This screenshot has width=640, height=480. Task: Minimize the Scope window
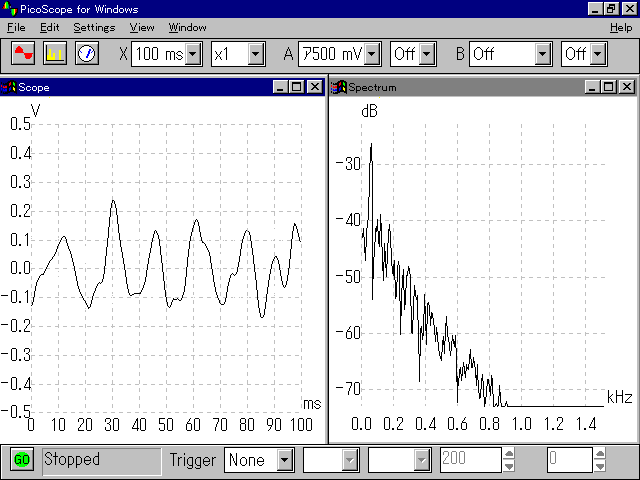pyautogui.click(x=280, y=87)
